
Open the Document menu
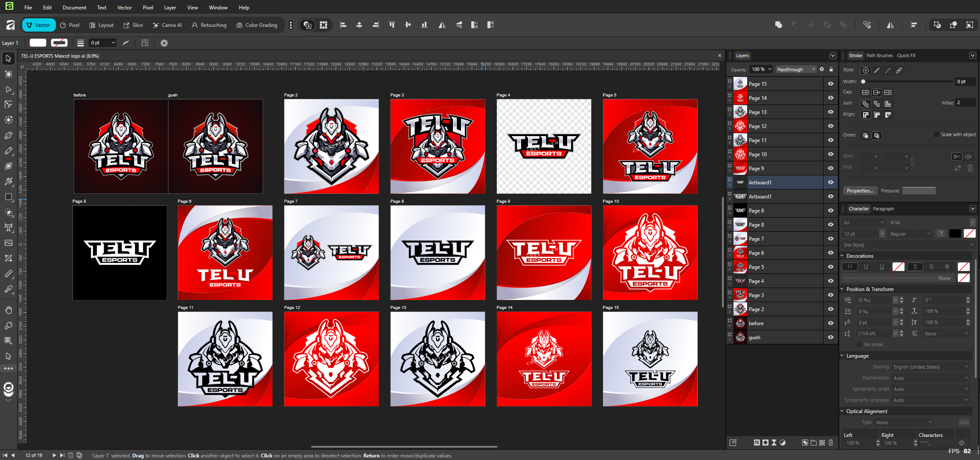coord(74,7)
